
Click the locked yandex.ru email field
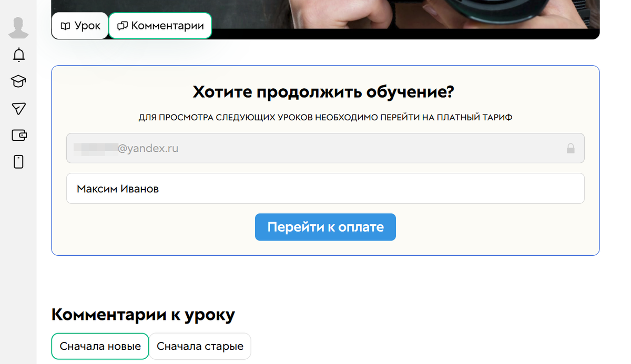(x=325, y=148)
